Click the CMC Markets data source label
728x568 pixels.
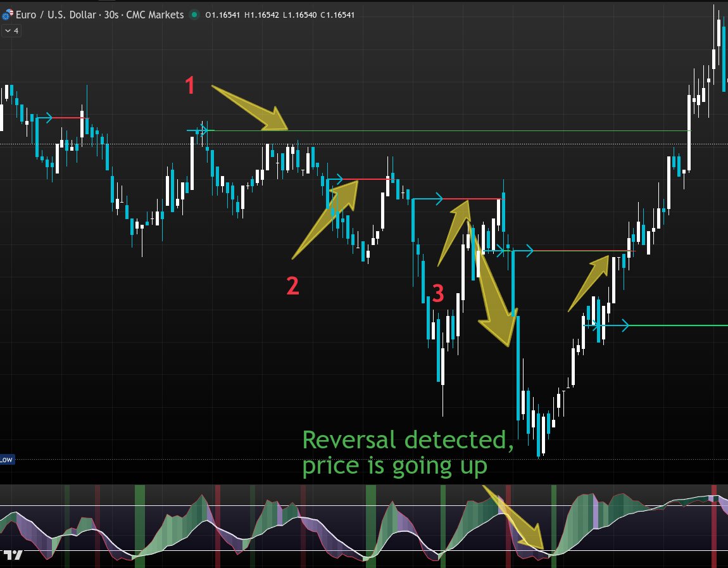coord(156,14)
